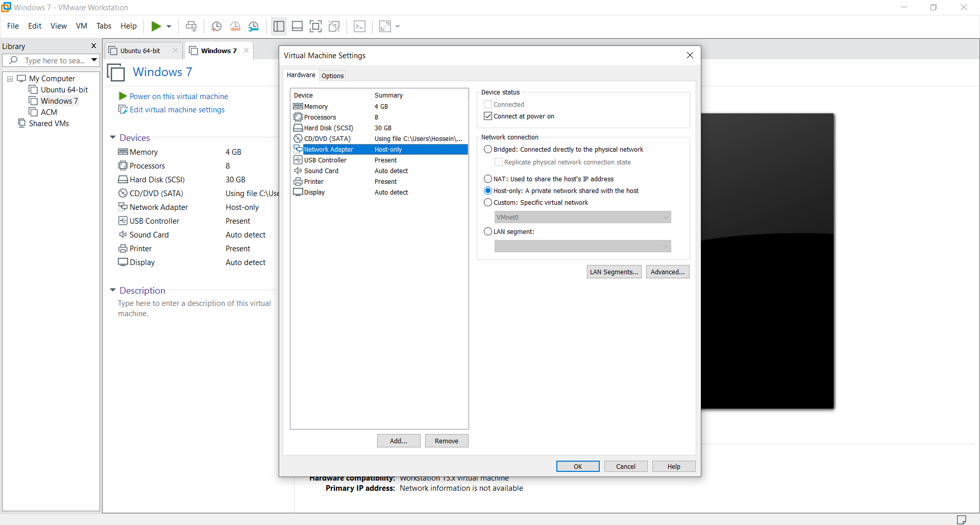
Task: Select Custom specific virtual network option
Action: (x=488, y=202)
